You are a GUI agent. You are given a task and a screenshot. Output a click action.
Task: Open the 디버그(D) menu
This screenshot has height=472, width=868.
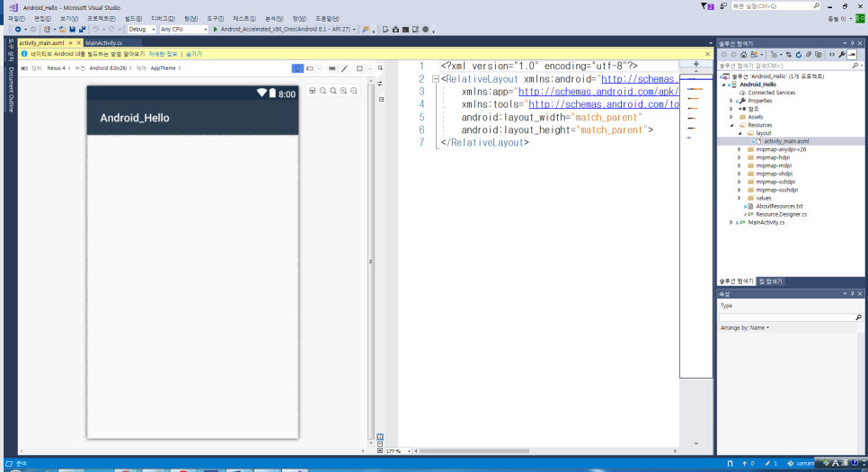click(x=163, y=18)
